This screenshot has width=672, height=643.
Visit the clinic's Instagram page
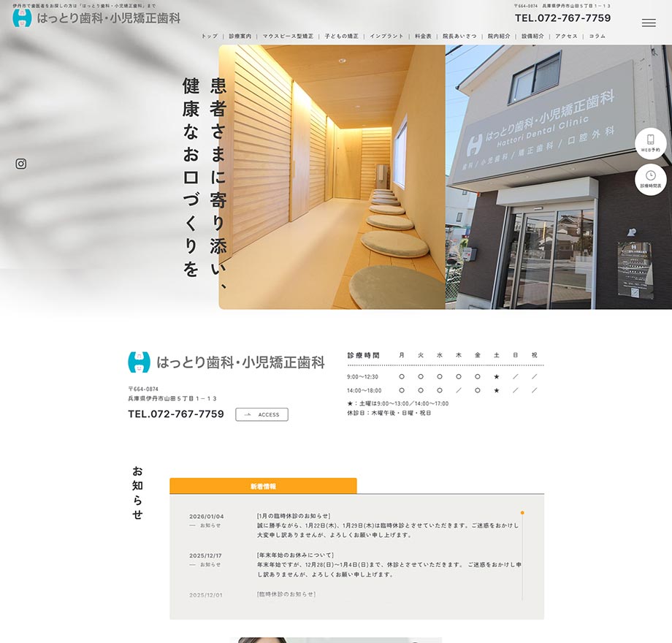pyautogui.click(x=22, y=164)
